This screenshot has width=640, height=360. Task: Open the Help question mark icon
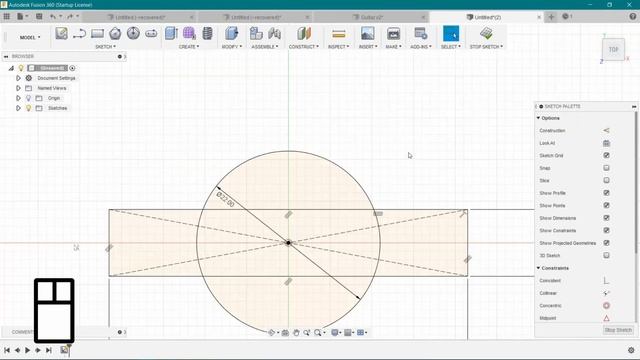[633, 17]
